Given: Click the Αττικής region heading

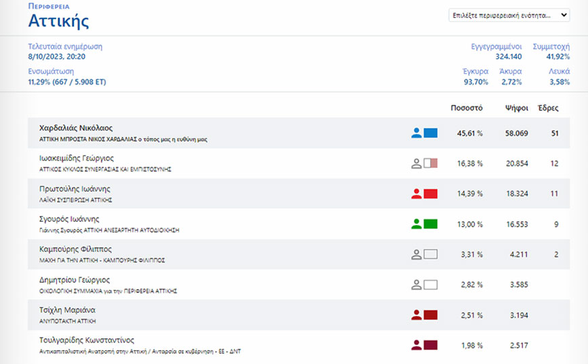Looking at the screenshot, I should coord(58,20).
